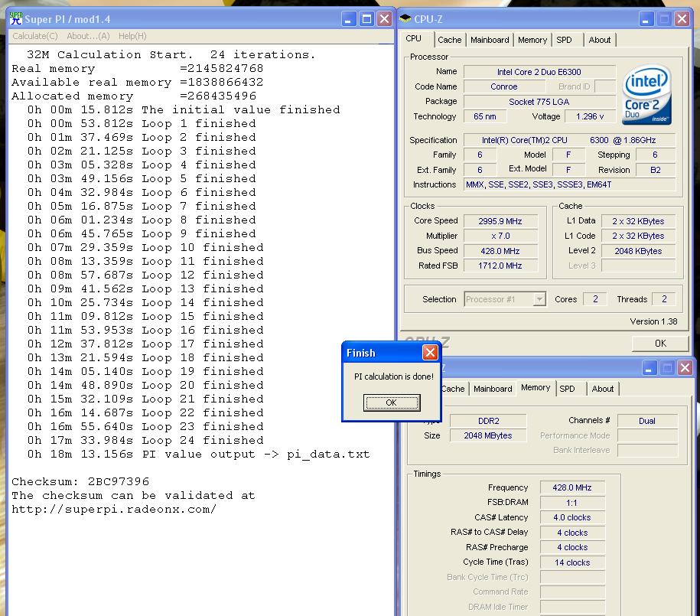Close the upper CPU-Z window

tap(682, 19)
